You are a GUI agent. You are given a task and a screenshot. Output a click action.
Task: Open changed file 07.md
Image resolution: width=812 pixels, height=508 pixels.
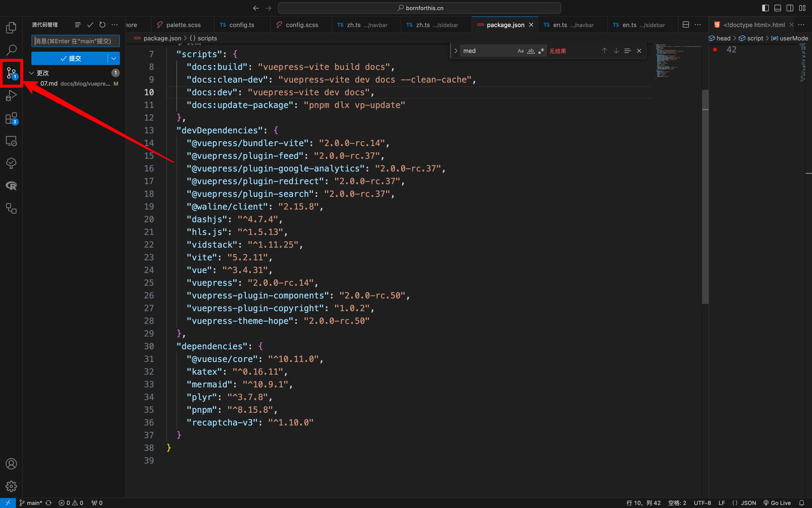(x=75, y=84)
